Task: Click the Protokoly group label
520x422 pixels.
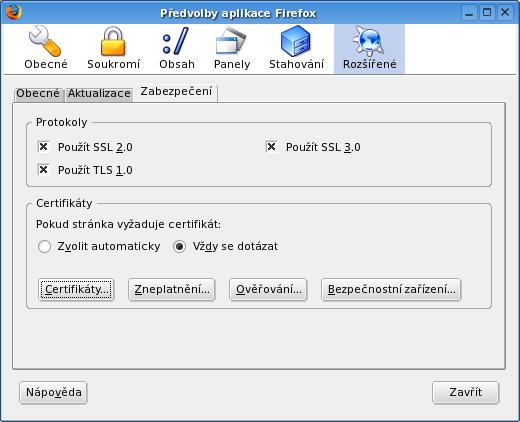Action: (62, 122)
